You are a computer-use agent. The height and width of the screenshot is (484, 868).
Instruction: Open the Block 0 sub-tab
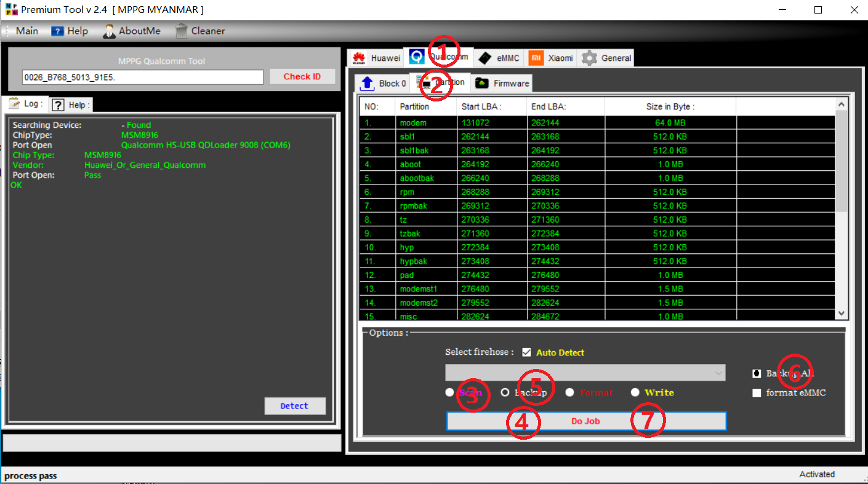click(x=383, y=83)
